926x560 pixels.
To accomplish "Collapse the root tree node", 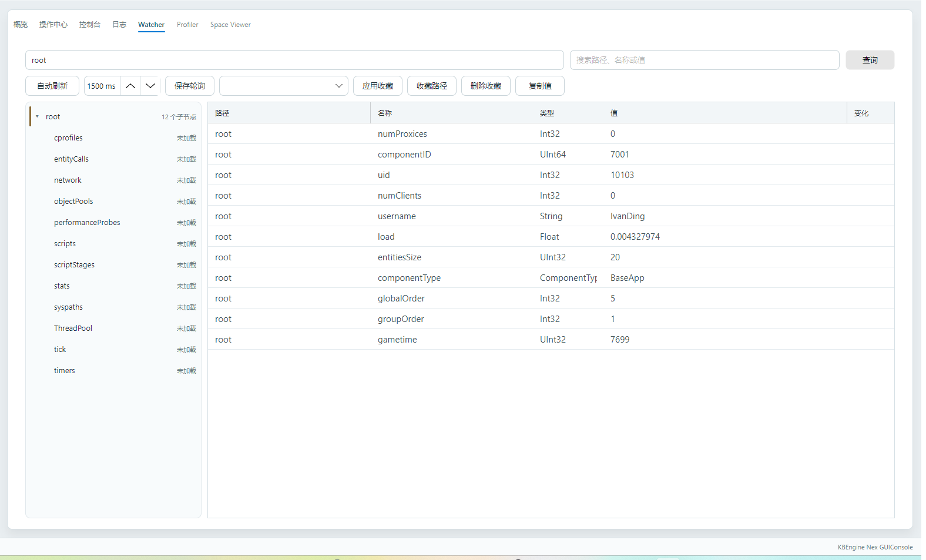I will (x=37, y=116).
